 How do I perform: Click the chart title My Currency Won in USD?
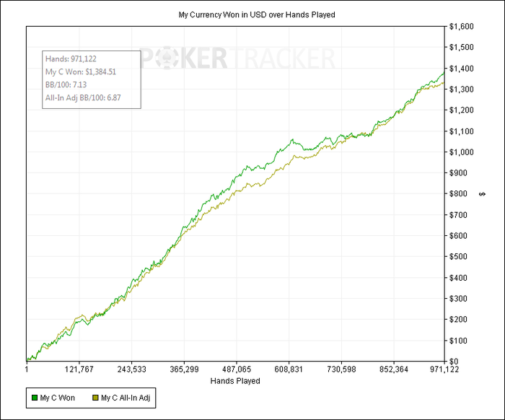coord(257,15)
